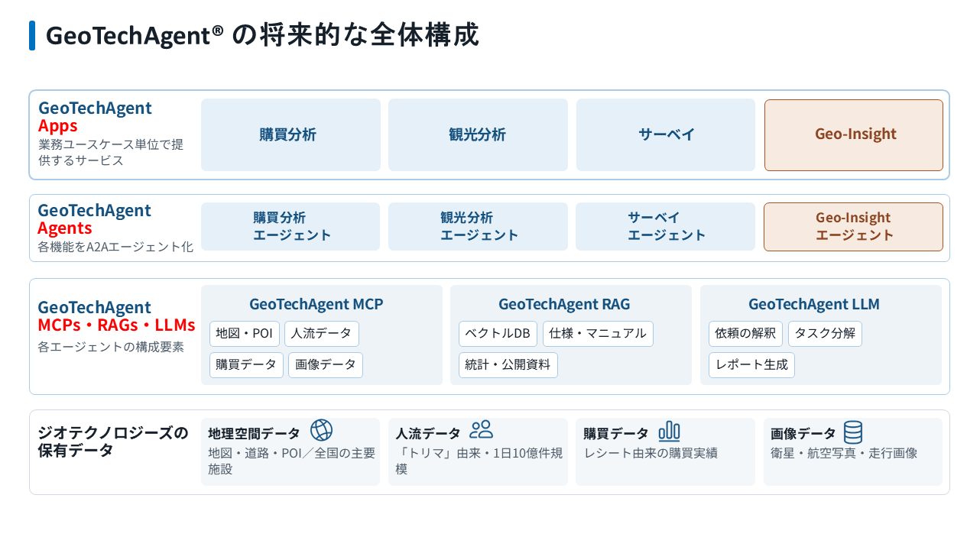Click the text 「トリマ」由来・1日10億件規模
Screen dimensions: 980x550
click(x=479, y=461)
